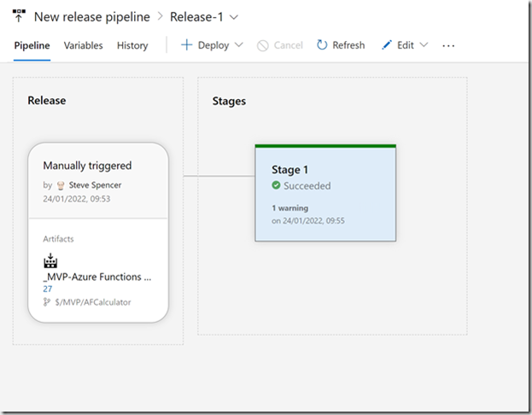This screenshot has height=415, width=532.
Task: Switch to the Variables tab
Action: [83, 45]
